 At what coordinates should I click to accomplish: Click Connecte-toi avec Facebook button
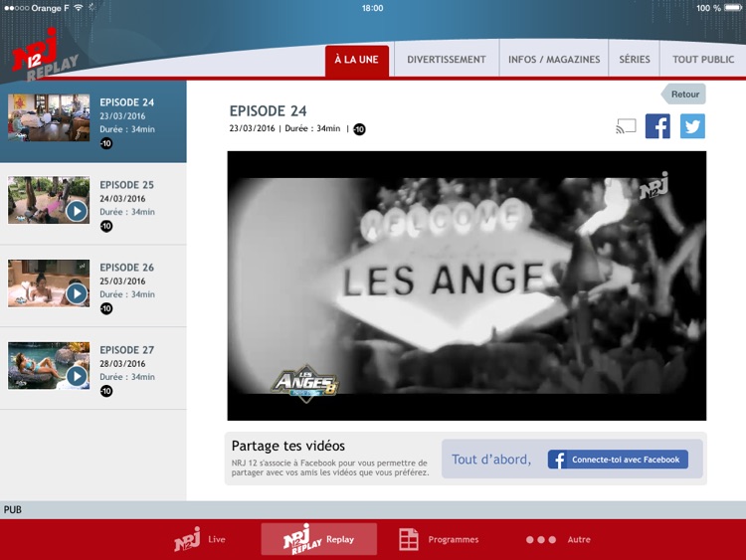click(x=618, y=460)
